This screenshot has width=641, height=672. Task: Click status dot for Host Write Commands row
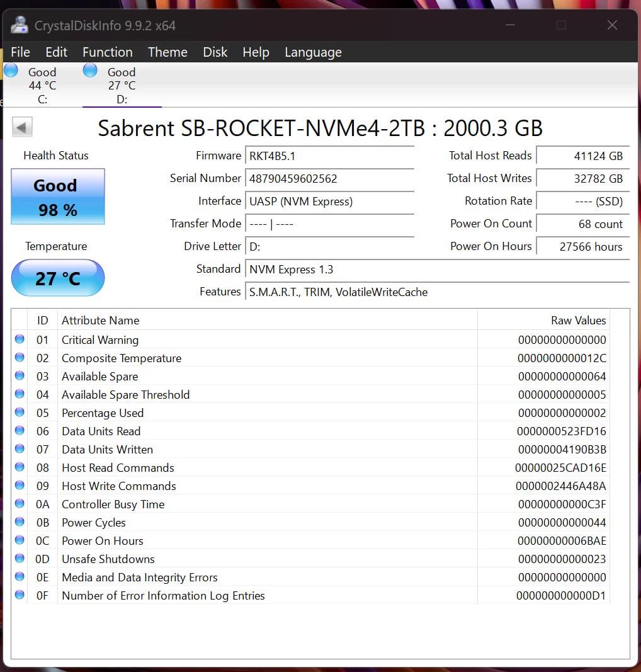tap(20, 485)
